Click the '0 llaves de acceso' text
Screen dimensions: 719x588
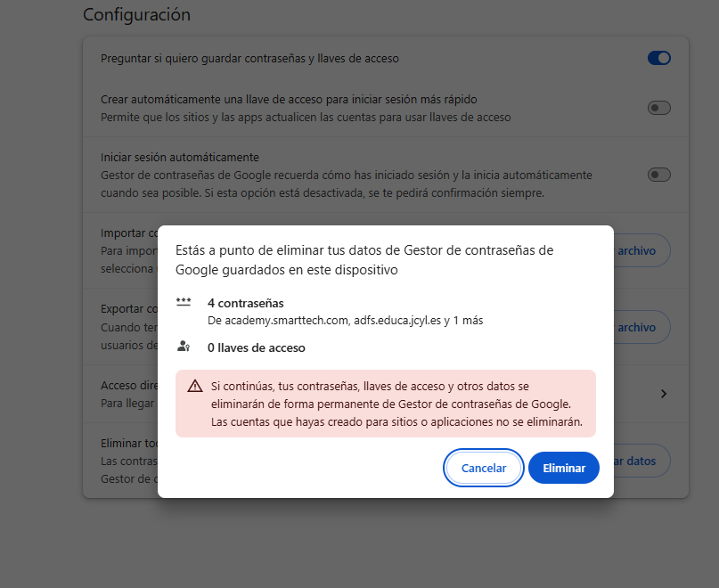[x=257, y=347]
